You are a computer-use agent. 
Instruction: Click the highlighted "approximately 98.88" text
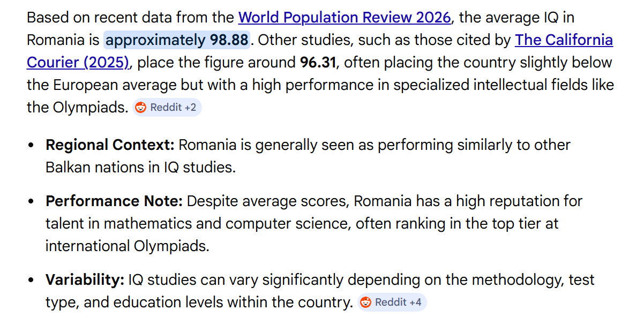(x=177, y=40)
